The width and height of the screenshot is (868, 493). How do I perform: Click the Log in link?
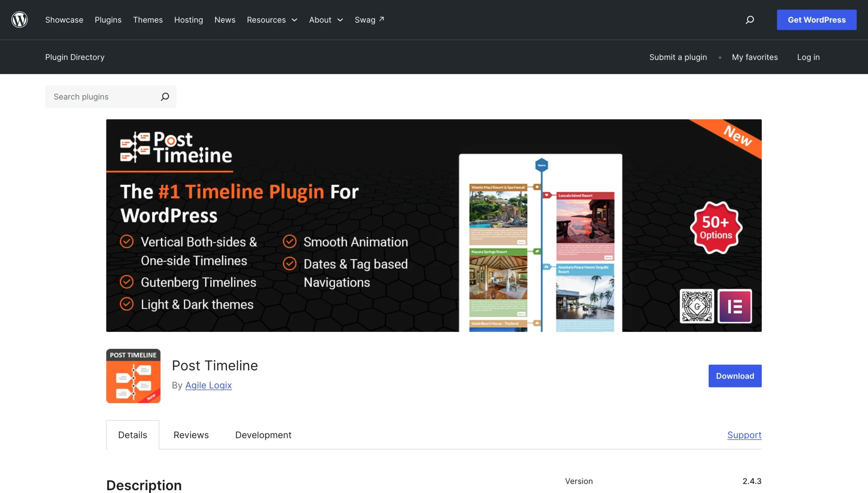coord(808,57)
